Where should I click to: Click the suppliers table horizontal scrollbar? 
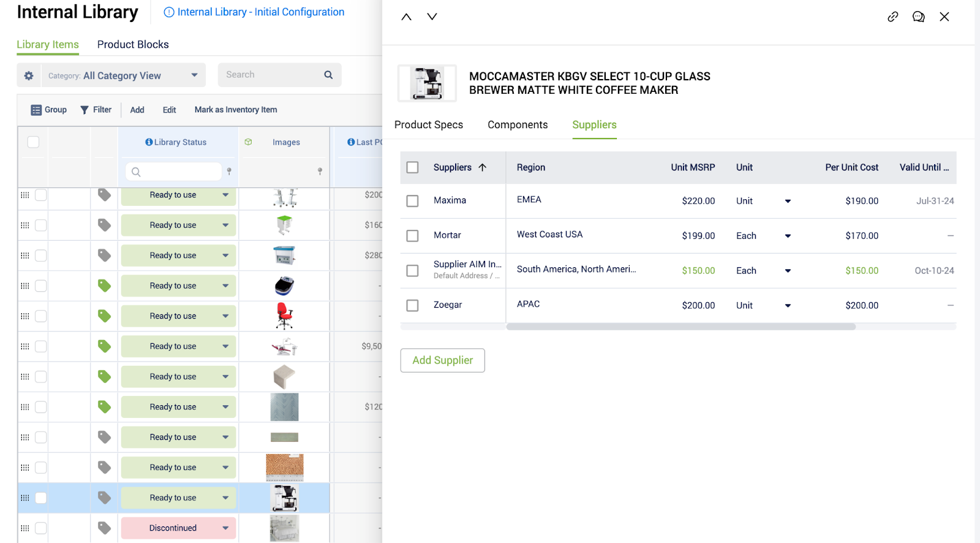point(680,327)
